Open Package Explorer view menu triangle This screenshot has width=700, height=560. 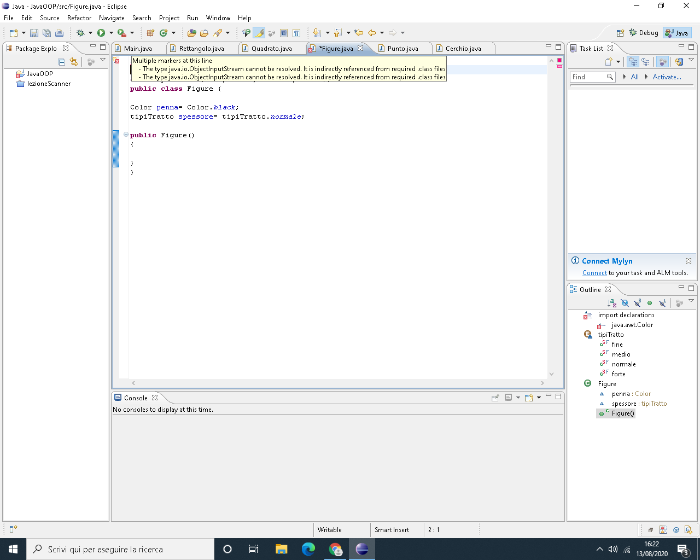coord(103,60)
